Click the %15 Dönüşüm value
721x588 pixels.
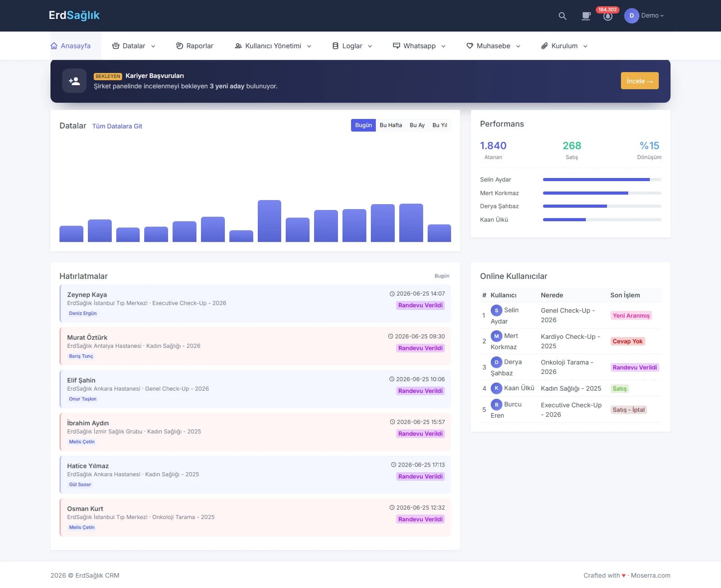(649, 146)
